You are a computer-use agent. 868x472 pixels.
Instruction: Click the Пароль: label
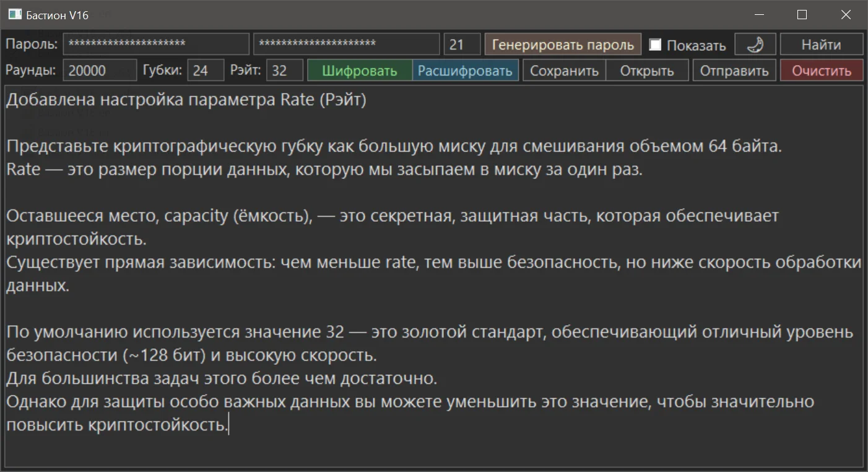(31, 45)
